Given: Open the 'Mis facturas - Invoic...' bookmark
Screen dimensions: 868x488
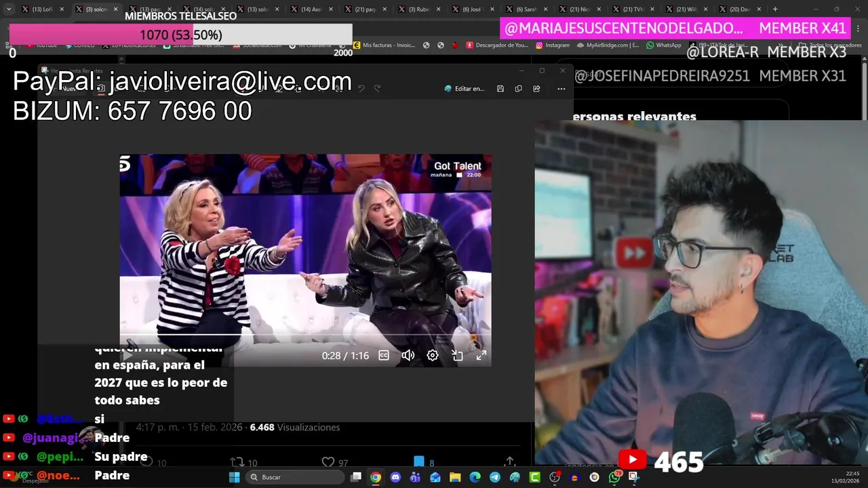Looking at the screenshot, I should [383, 45].
